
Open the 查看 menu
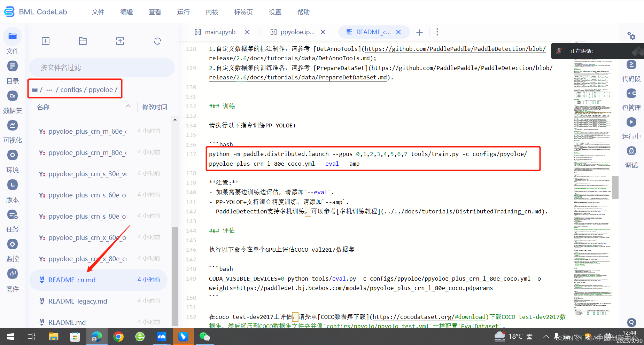tap(155, 12)
